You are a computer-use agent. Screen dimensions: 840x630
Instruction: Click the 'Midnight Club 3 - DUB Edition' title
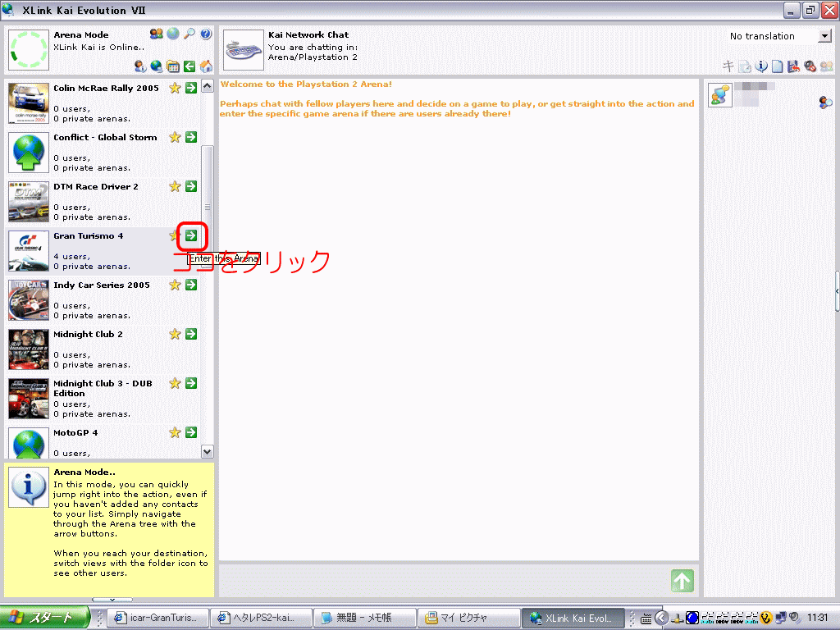[x=103, y=388]
